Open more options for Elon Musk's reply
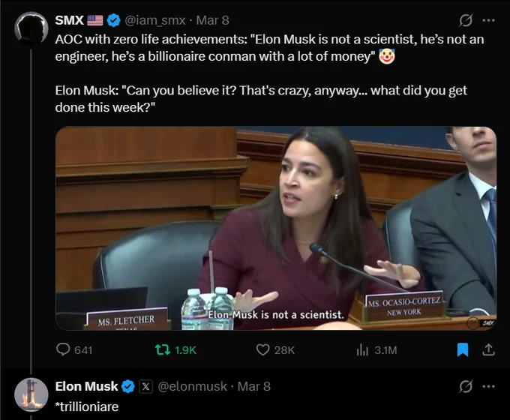Image resolution: width=510 pixels, height=420 pixels. [488, 386]
